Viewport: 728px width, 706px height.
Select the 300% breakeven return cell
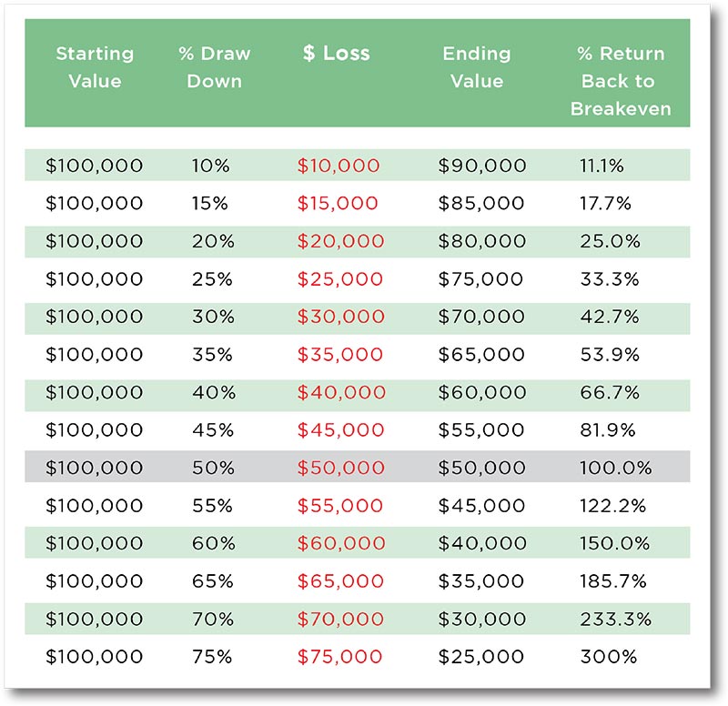(609, 657)
